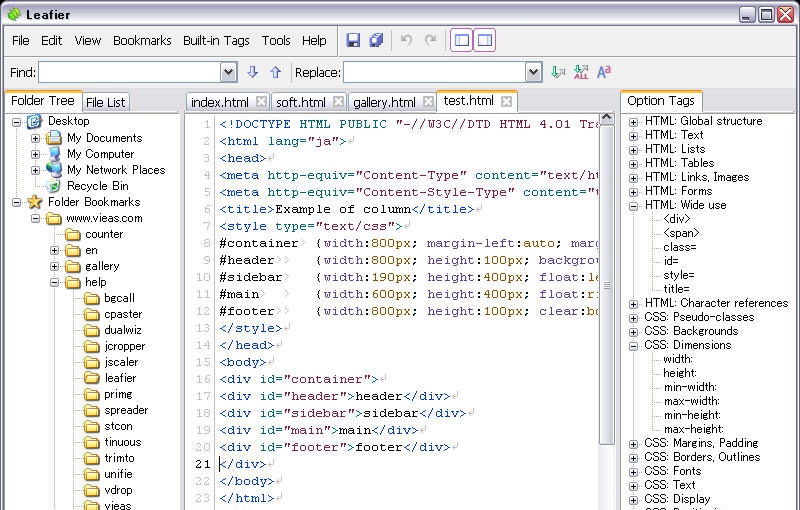Toggle the left side panel visibility
Image resolution: width=800 pixels, height=510 pixels.
461,41
